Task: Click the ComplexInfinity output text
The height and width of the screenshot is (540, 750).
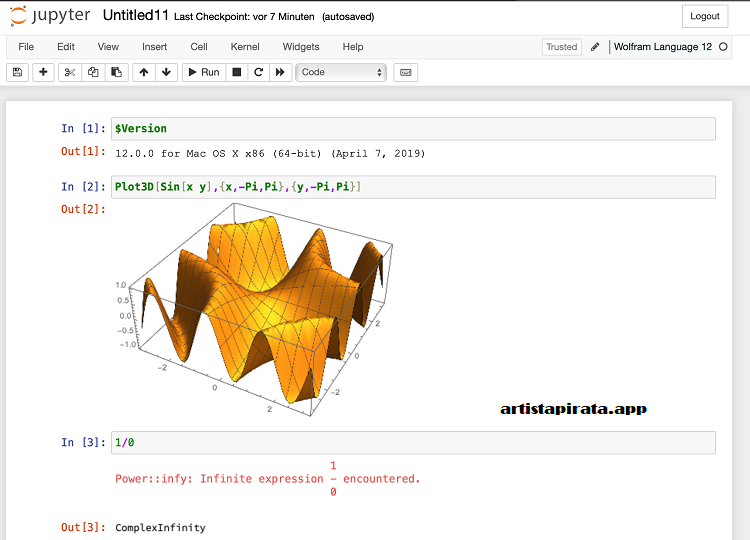Action: coord(160,528)
